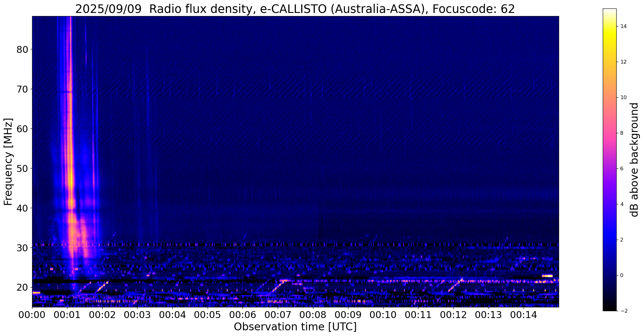Click the 00:12 time axis label
The width and height of the screenshot is (644, 336).
[x=453, y=314]
